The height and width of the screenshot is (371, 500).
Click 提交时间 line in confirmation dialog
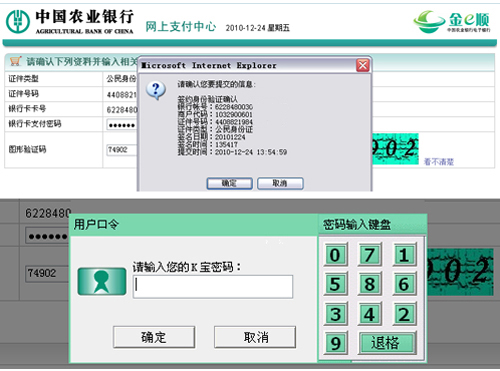[x=232, y=152]
